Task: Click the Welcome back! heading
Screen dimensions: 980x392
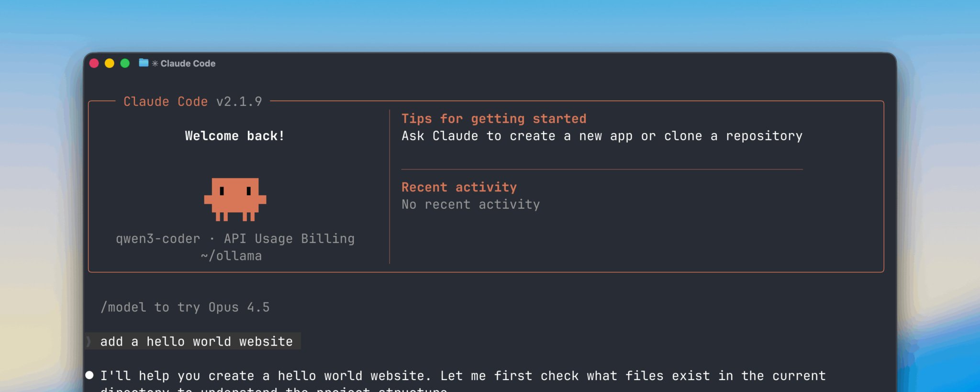Action: [x=234, y=136]
